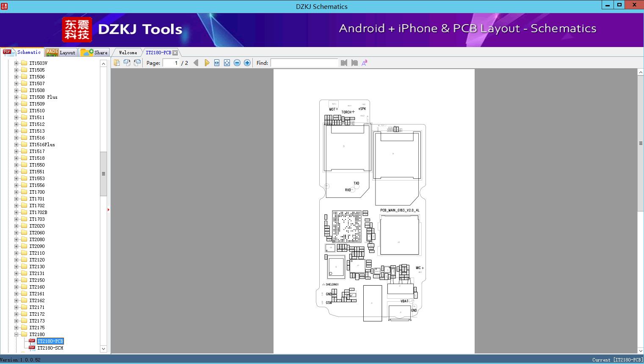Click the tree panel scroll down arrow
The image size is (644, 364).
coord(103,349)
